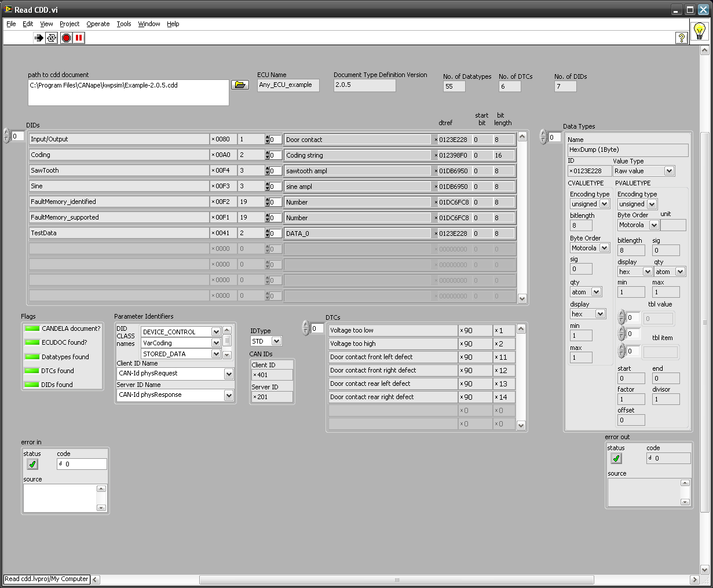
Task: Click the lightbulb VI icon
Action: (699, 31)
